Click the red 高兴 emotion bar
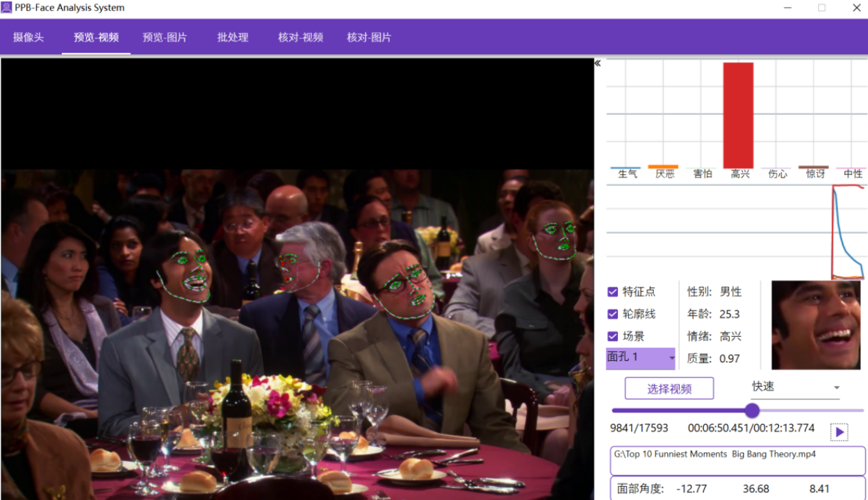 738,115
